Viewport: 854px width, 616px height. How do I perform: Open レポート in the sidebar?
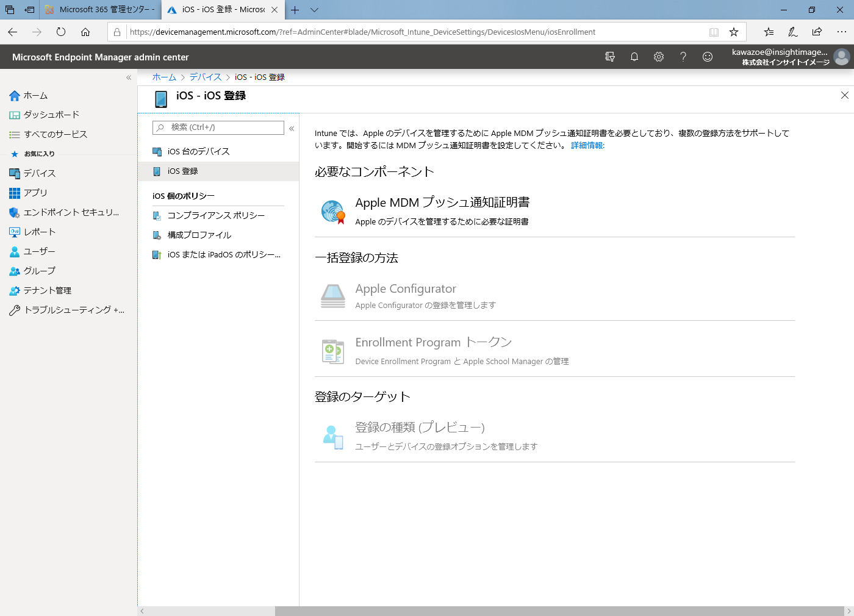pos(40,232)
